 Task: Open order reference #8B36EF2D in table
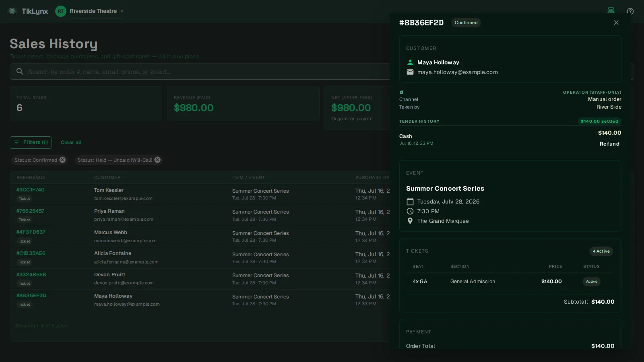31,296
